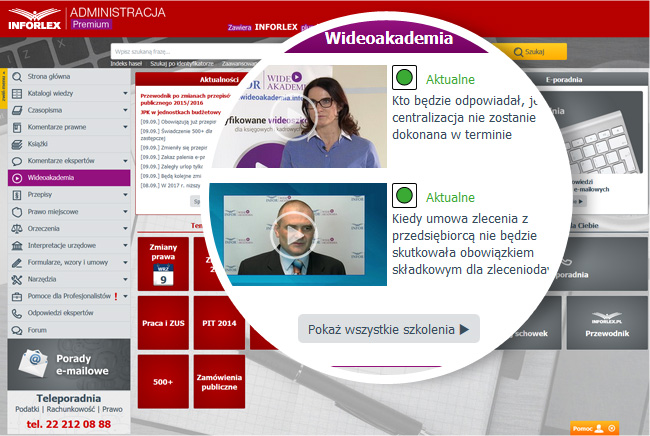The width and height of the screenshot is (650, 436).
Task: Click Pokaż wszystkie szkolenia button
Action: (x=389, y=329)
